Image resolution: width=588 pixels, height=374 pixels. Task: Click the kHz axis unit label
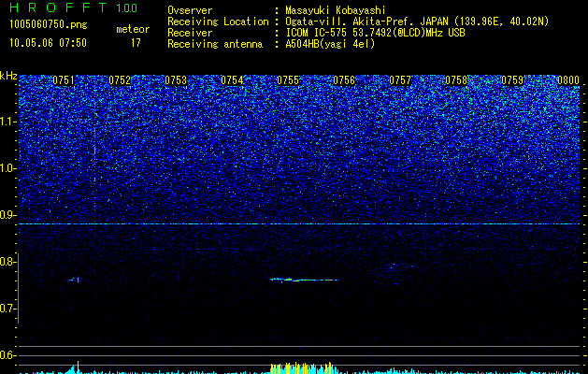[x=8, y=76]
